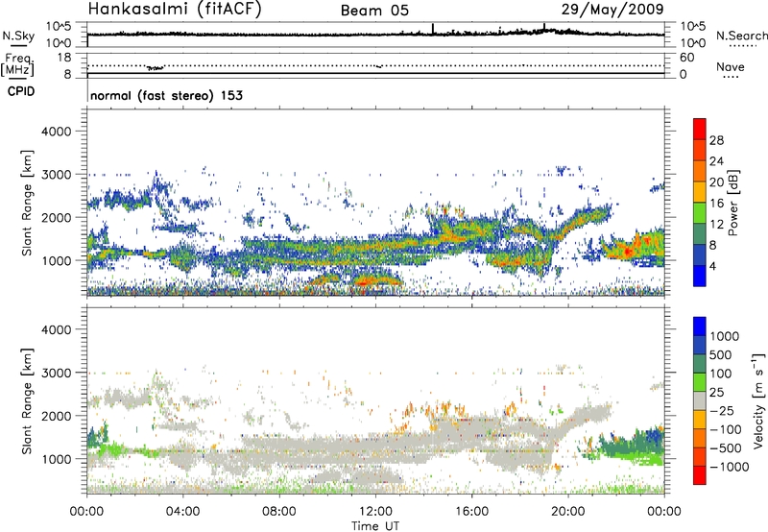Click the 'Time UT' axis label
Image resolution: width=768 pixels, height=532 pixels.
[x=375, y=526]
